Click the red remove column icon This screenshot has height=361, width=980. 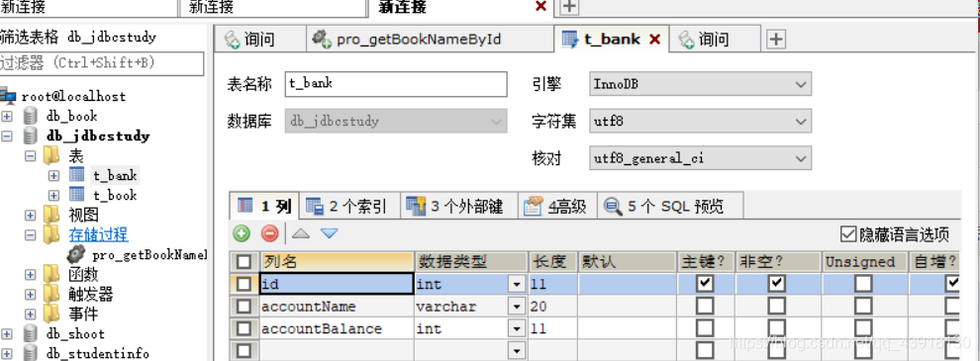click(x=269, y=233)
